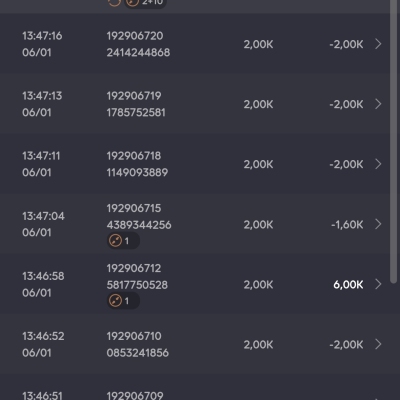Click the vertical scrollbar thumb
This screenshot has height=400, width=400.
tap(394, 142)
